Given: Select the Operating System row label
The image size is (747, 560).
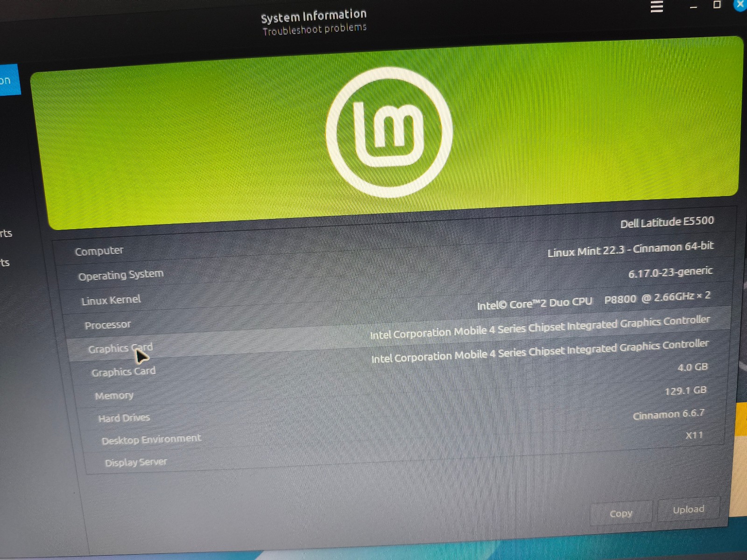Looking at the screenshot, I should tap(121, 275).
